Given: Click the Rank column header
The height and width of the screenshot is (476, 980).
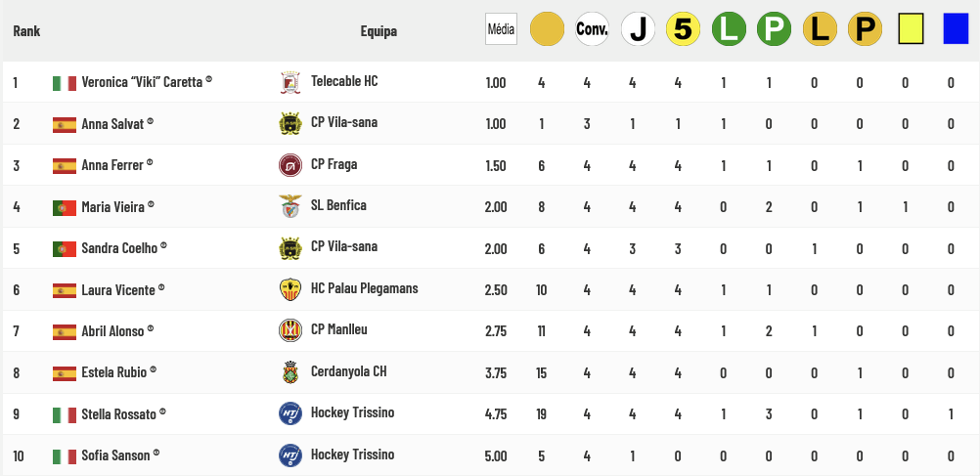Looking at the screenshot, I should pos(26,31).
